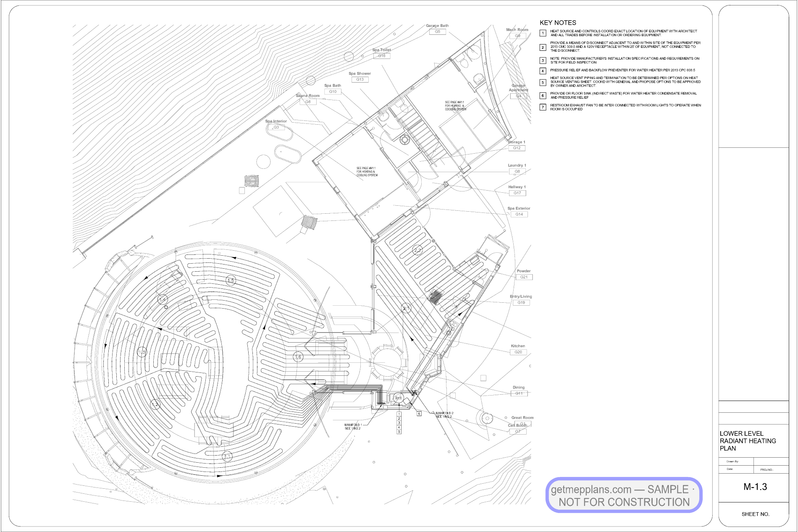Select legend key note box 6 about floor sink
798x532 pixels.
[x=543, y=96]
